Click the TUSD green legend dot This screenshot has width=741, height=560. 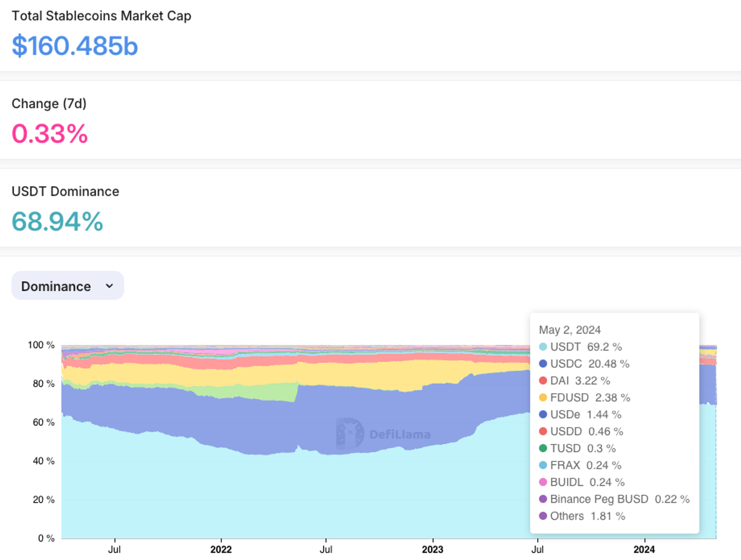point(543,448)
